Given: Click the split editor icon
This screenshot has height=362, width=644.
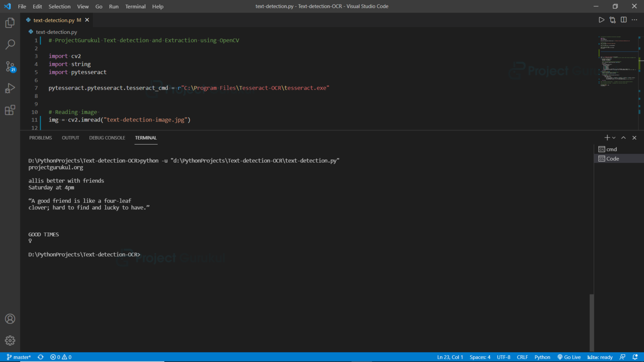Looking at the screenshot, I should tap(623, 19).
